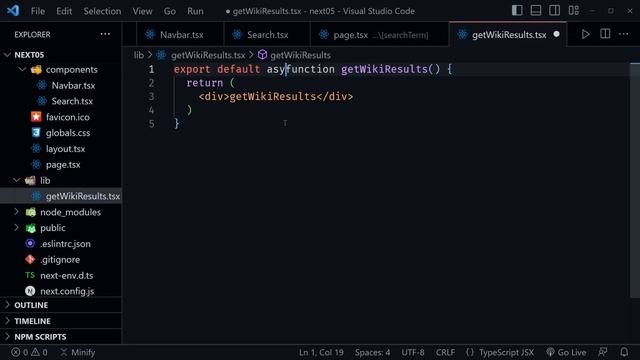Click lib breadcrumb segment
The height and width of the screenshot is (360, 640).
[x=139, y=55]
